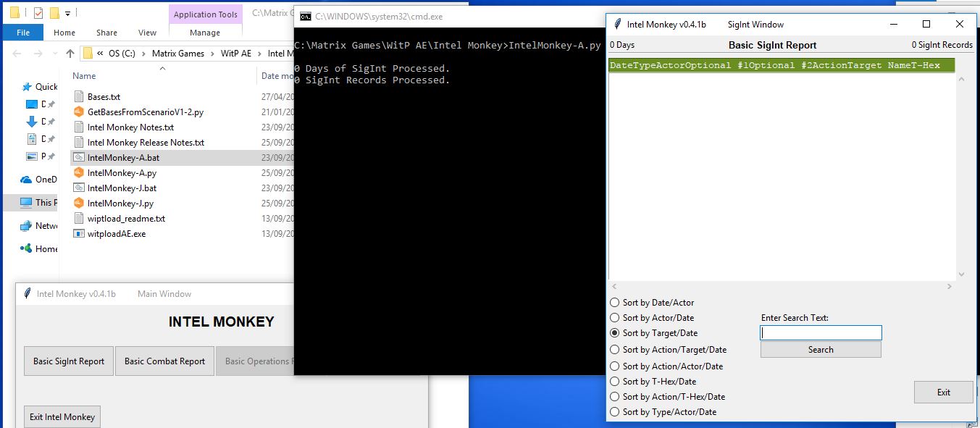This screenshot has height=428, width=980.
Task: Select IntelMonkey-J.py file icon
Action: pyautogui.click(x=80, y=203)
